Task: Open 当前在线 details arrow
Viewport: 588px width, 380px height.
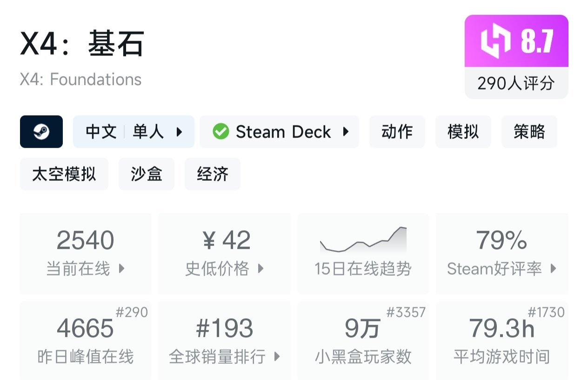Action: pos(121,269)
